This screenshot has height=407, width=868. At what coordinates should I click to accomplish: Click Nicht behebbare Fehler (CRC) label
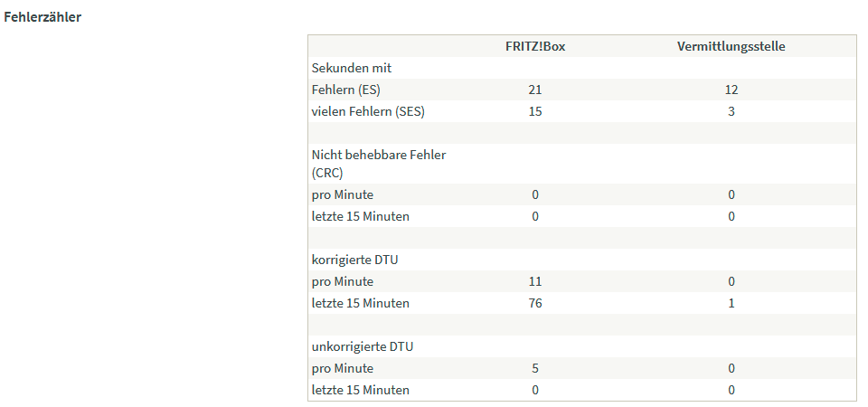click(x=379, y=164)
